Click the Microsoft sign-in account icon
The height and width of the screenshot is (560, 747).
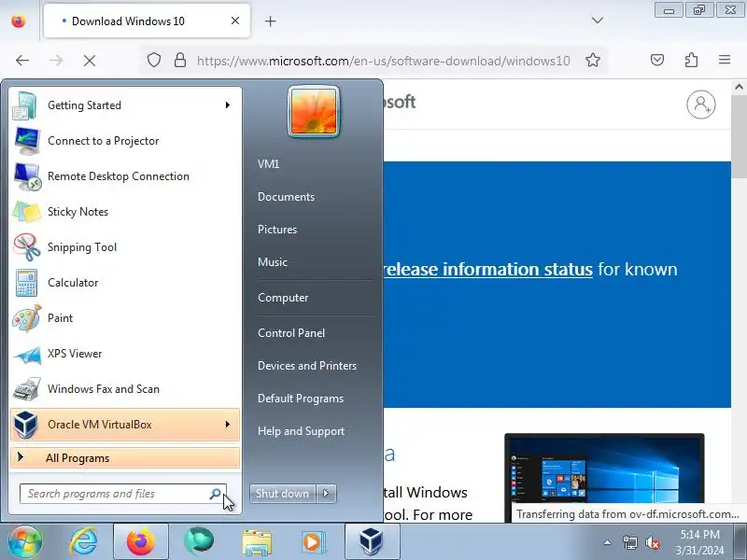[x=701, y=105]
